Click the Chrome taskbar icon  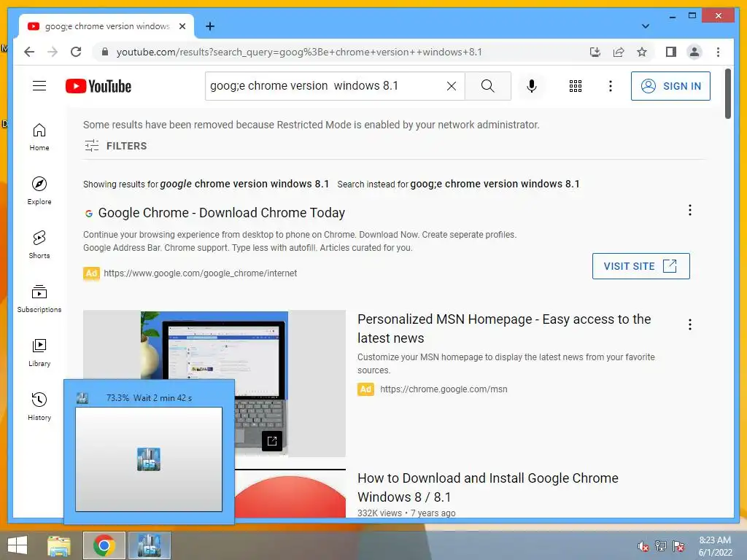104,545
